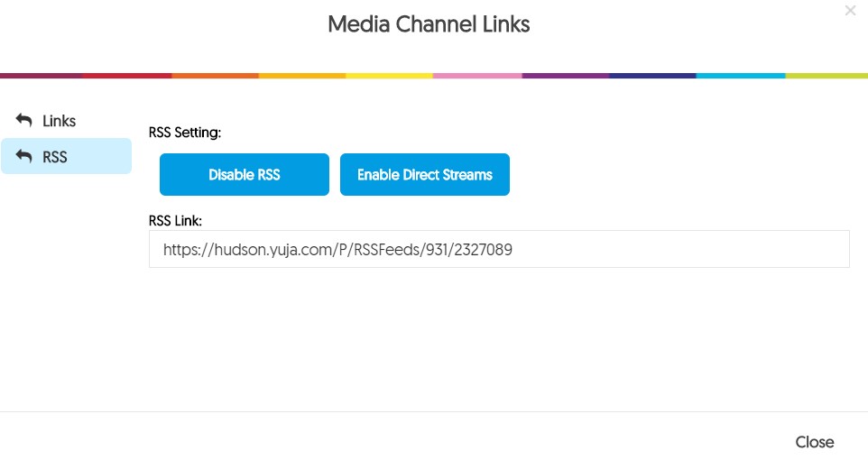Click the Close text button at bottom
This screenshot has width=868, height=460.
click(x=814, y=442)
